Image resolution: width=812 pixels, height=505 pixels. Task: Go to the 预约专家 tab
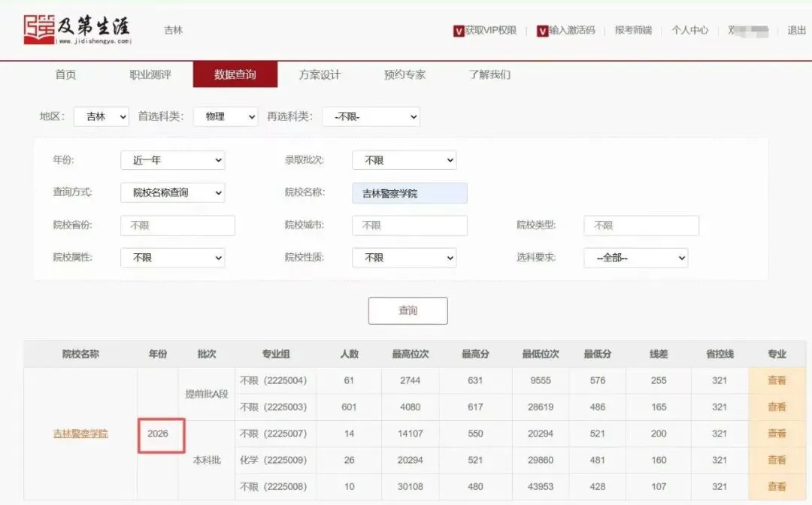pyautogui.click(x=404, y=74)
